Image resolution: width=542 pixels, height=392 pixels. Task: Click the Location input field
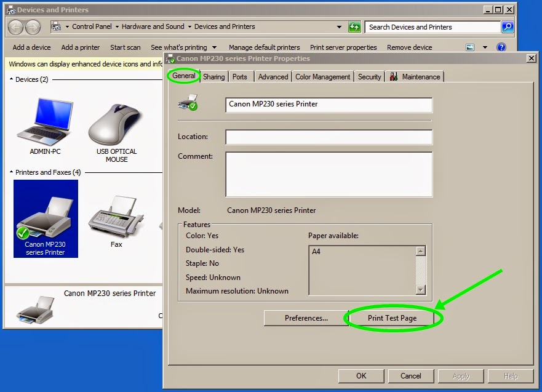point(329,137)
